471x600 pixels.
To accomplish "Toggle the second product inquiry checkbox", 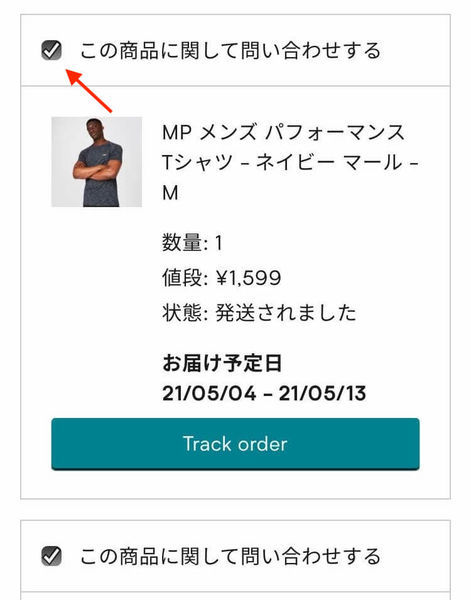I will point(51,556).
